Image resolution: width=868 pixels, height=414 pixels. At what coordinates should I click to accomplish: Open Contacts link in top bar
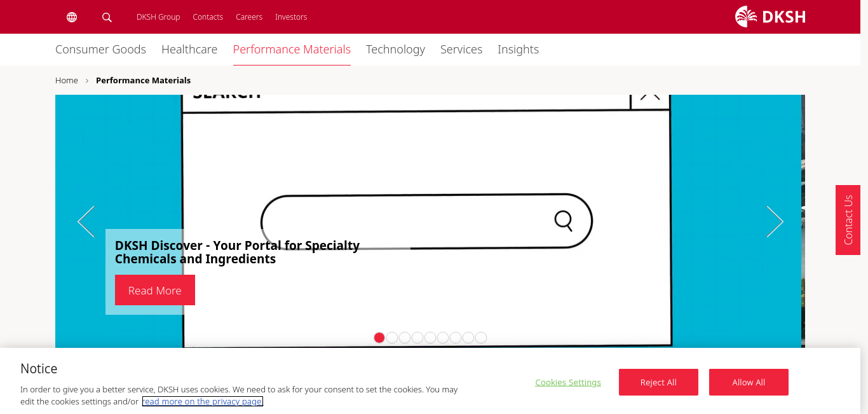(x=208, y=17)
